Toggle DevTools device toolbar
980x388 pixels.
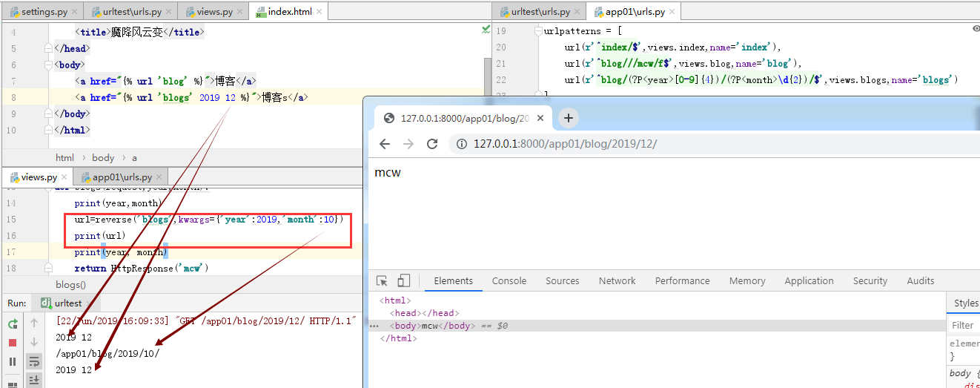pyautogui.click(x=404, y=280)
